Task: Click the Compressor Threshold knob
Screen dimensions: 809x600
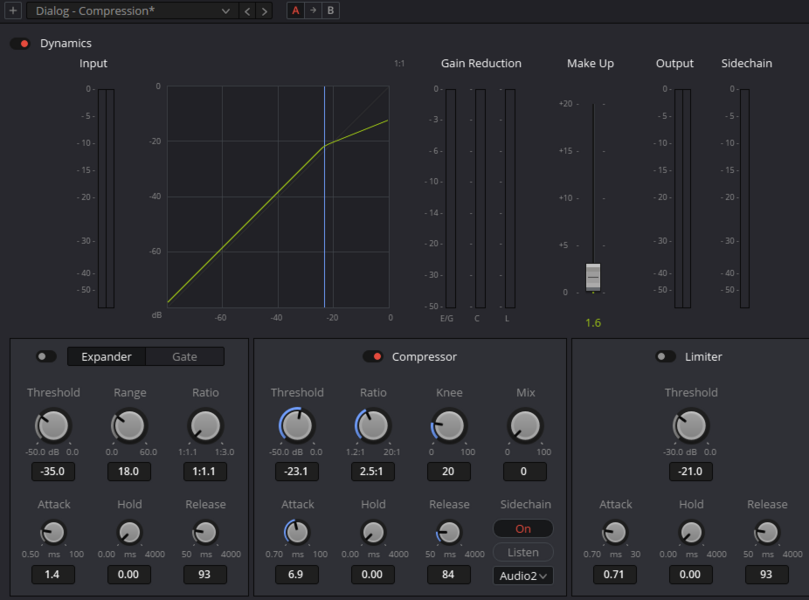Action: pyautogui.click(x=297, y=426)
